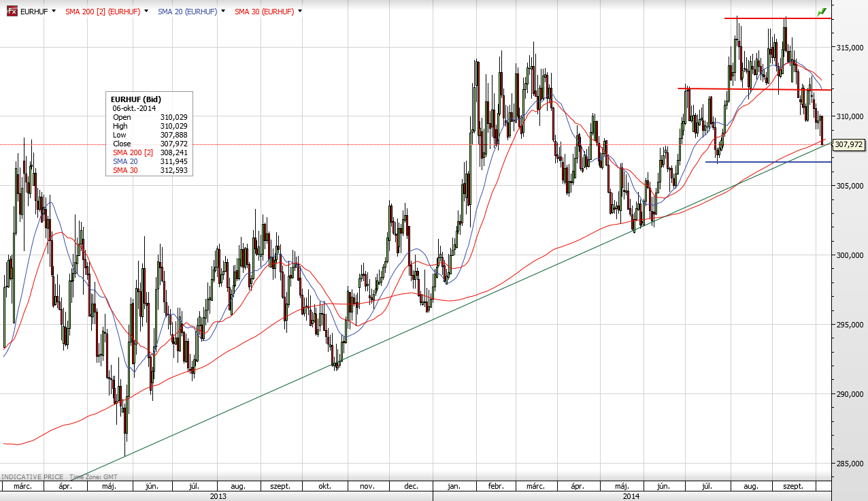Click the 2014 'aug.' month label
This screenshot has height=501, width=868.
(750, 487)
